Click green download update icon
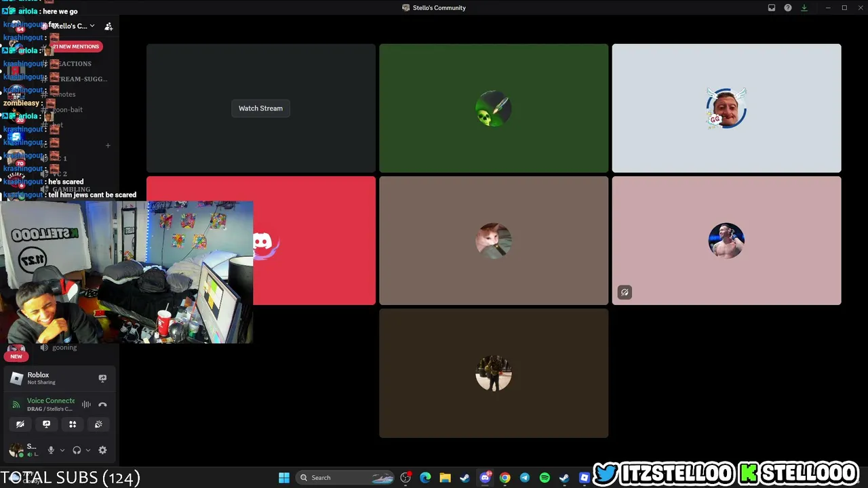The height and width of the screenshot is (488, 868). point(804,7)
